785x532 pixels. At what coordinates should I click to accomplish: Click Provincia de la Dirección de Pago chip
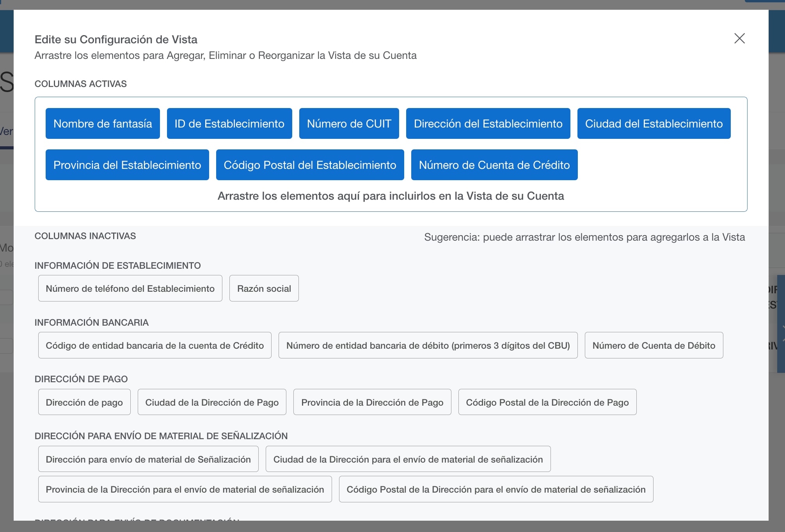coord(372,402)
